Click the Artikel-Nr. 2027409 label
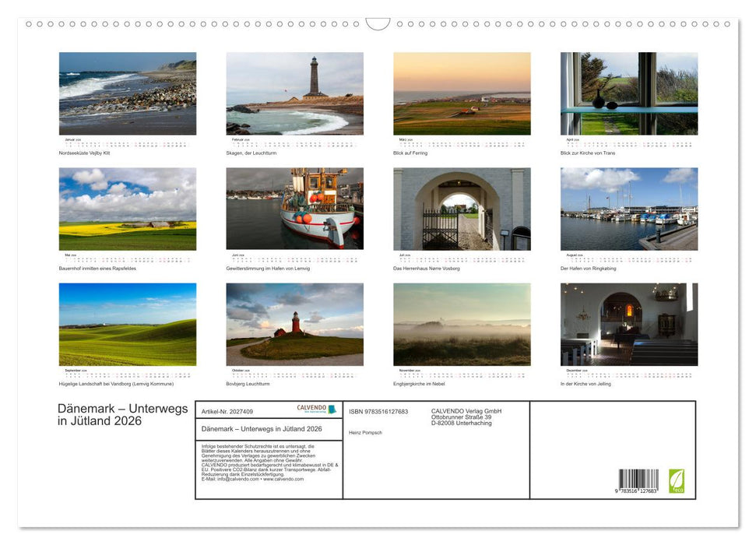This screenshot has width=756, height=545. 227,411
